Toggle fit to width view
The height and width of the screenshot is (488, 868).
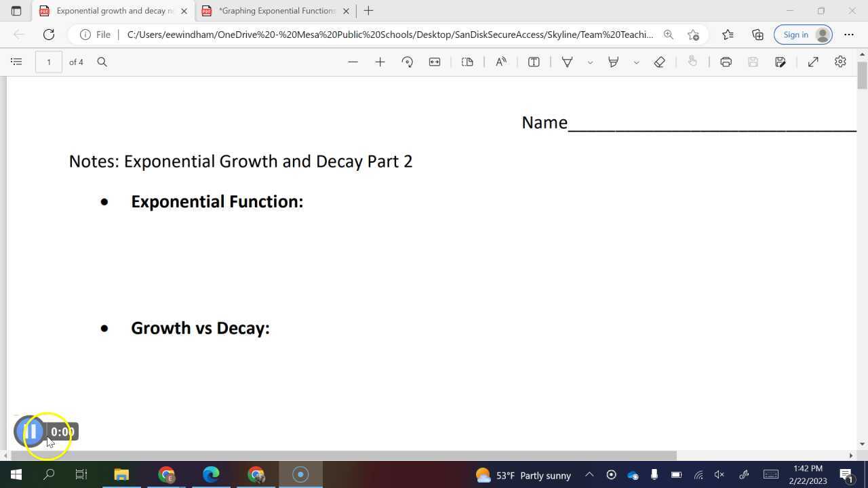[x=435, y=62]
